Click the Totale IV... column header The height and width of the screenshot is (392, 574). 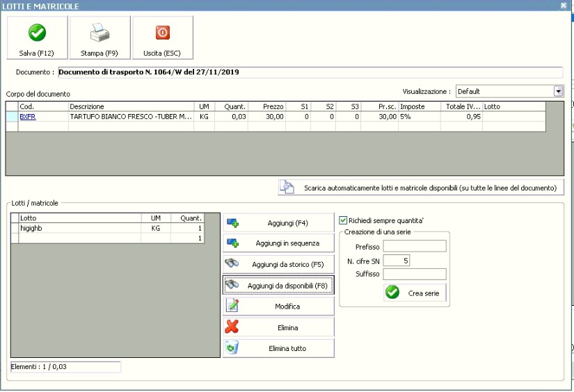(x=461, y=106)
